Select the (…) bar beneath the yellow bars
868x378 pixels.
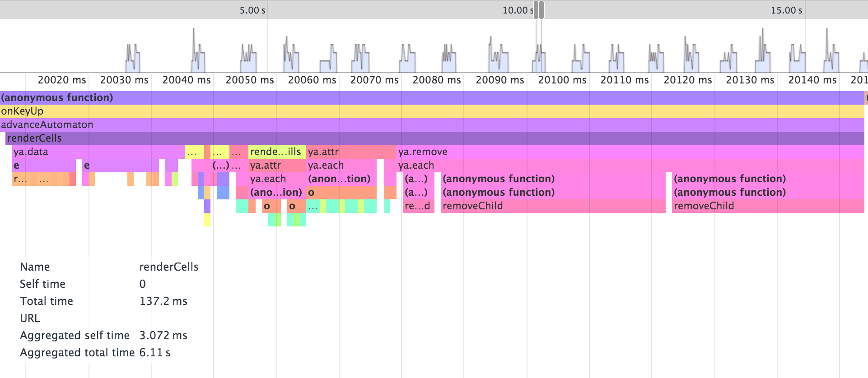point(221,166)
